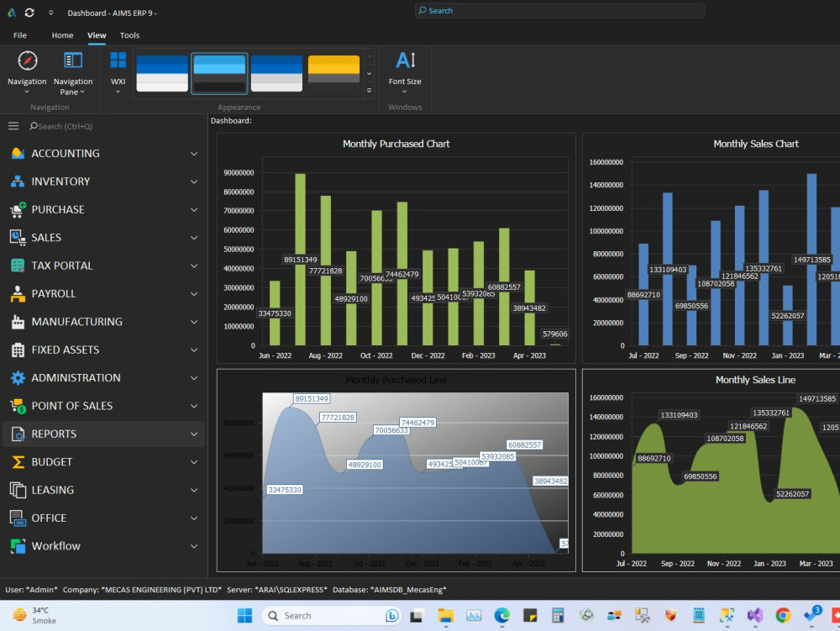Click the Budget sigma icon
Image resolution: width=840 pixels, height=631 pixels.
point(18,462)
